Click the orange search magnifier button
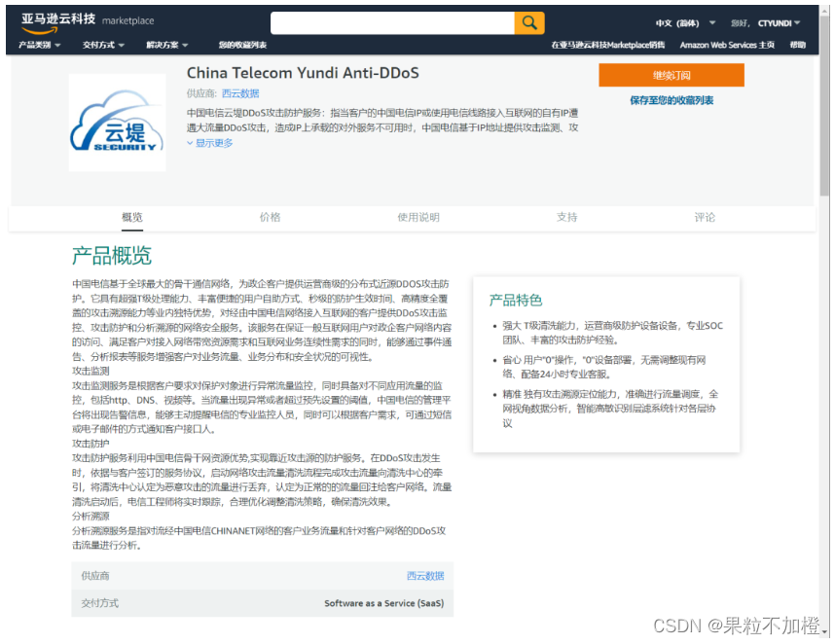 (528, 23)
